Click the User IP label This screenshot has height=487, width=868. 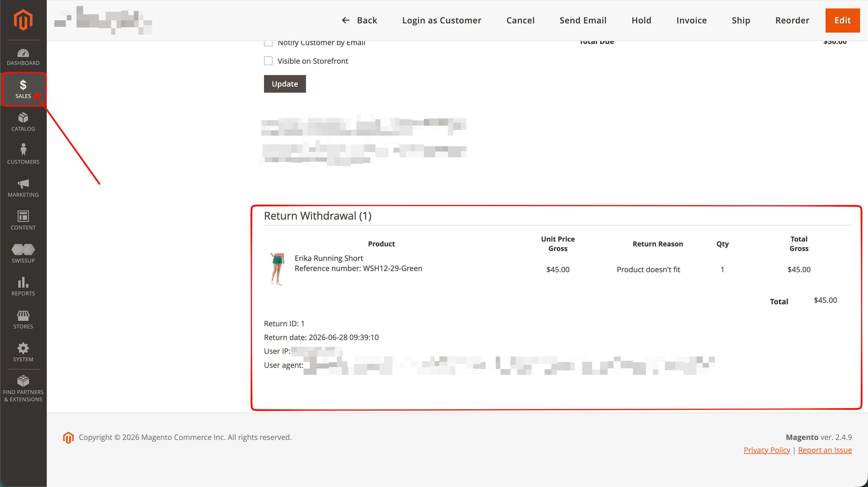277,351
